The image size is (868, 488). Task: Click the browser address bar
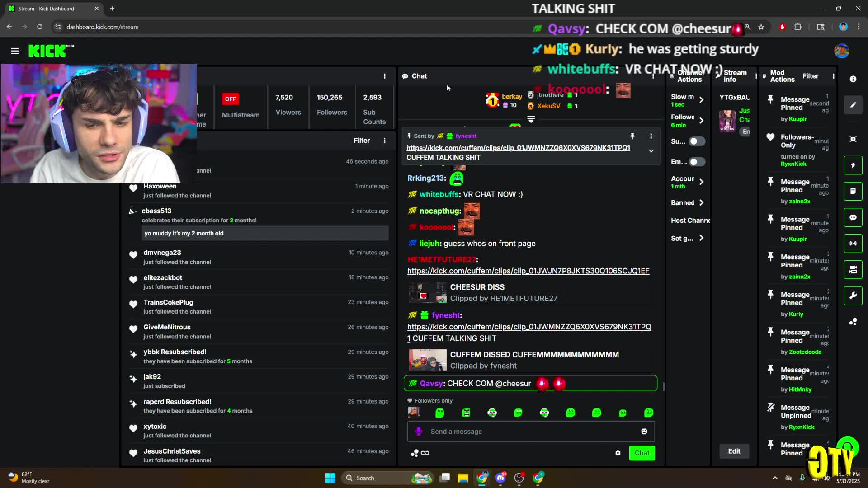point(289,27)
